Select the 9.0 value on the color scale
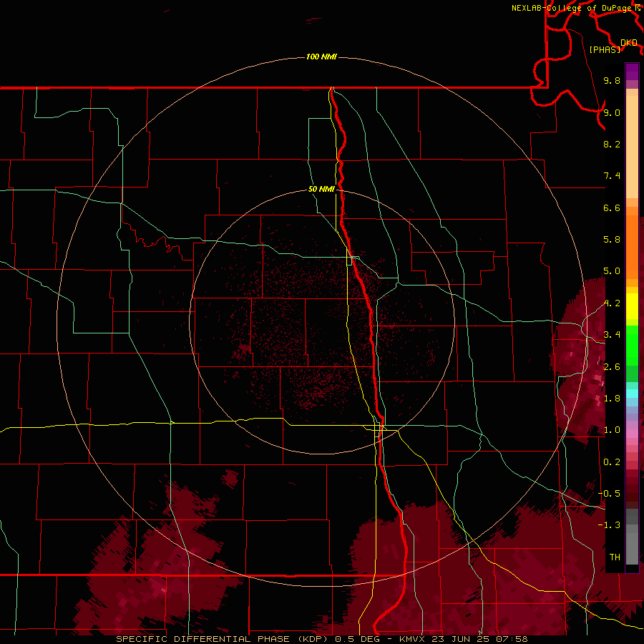Image resolution: width=644 pixels, height=644 pixels. click(x=612, y=112)
